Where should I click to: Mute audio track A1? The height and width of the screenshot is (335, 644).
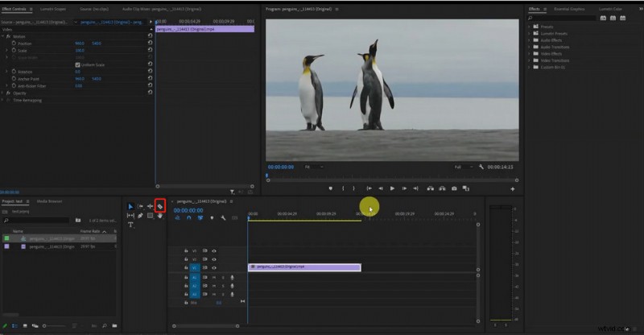pyautogui.click(x=214, y=278)
